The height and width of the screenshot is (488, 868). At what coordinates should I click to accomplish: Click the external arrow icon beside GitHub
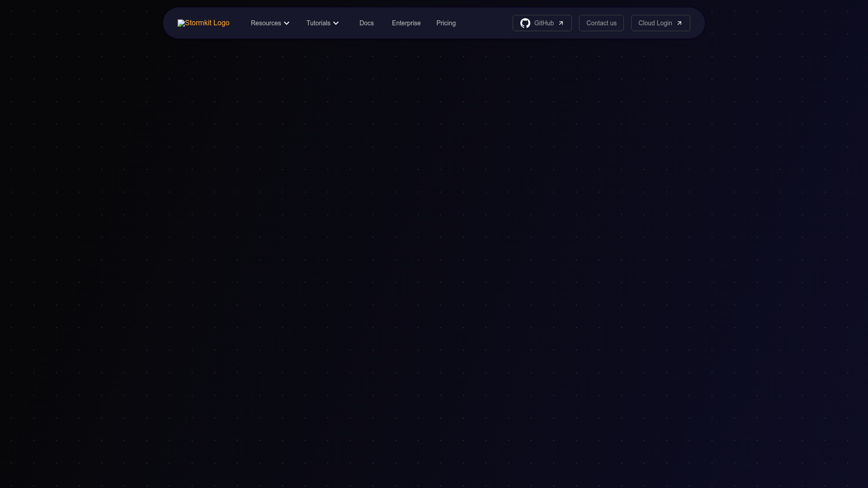[x=561, y=23]
